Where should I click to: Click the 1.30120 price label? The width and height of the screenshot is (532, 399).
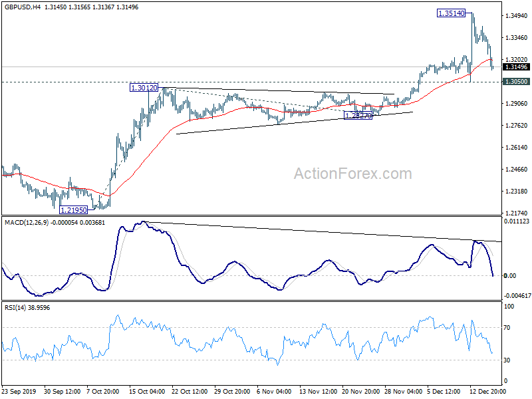(x=144, y=88)
